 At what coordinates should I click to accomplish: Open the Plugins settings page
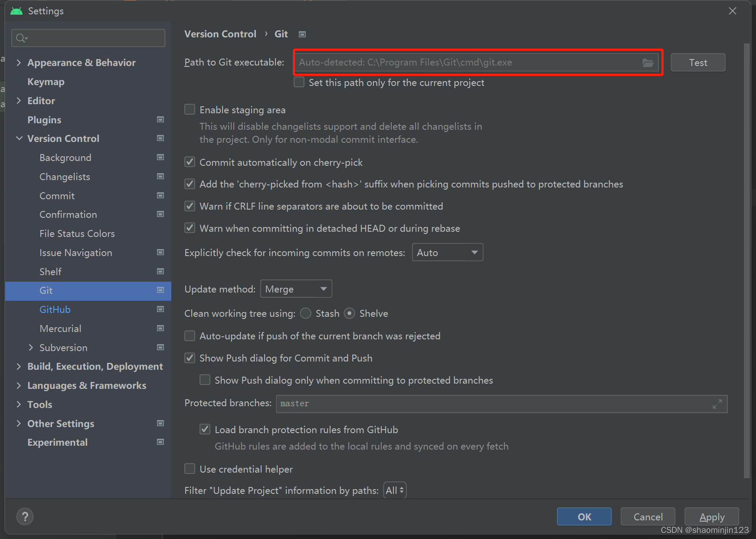click(44, 120)
